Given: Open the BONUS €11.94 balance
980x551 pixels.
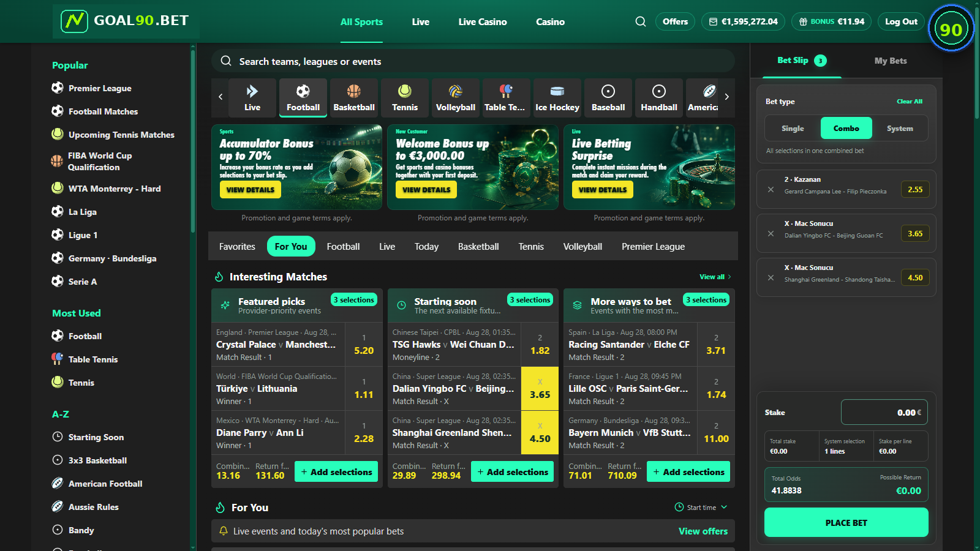Looking at the screenshot, I should click(x=831, y=21).
